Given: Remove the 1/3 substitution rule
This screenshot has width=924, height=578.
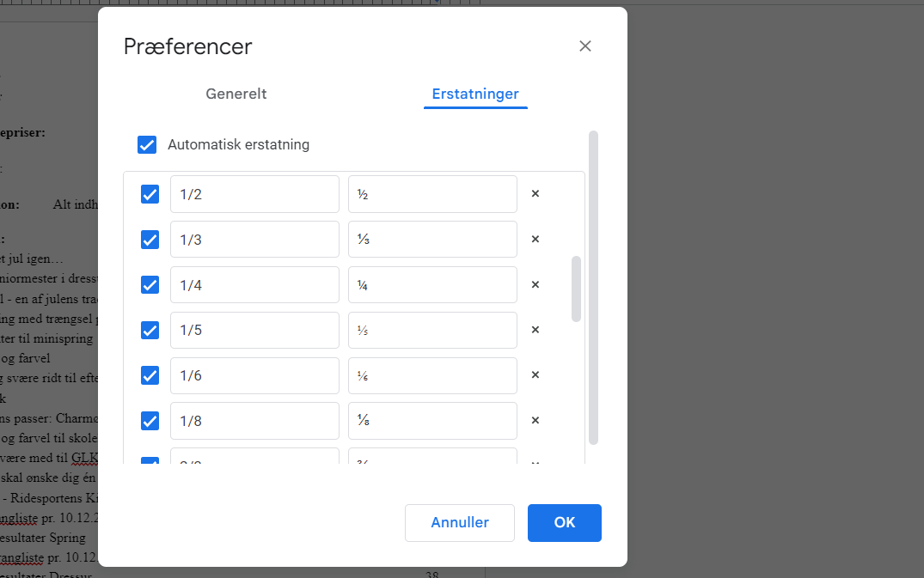Looking at the screenshot, I should pos(535,239).
